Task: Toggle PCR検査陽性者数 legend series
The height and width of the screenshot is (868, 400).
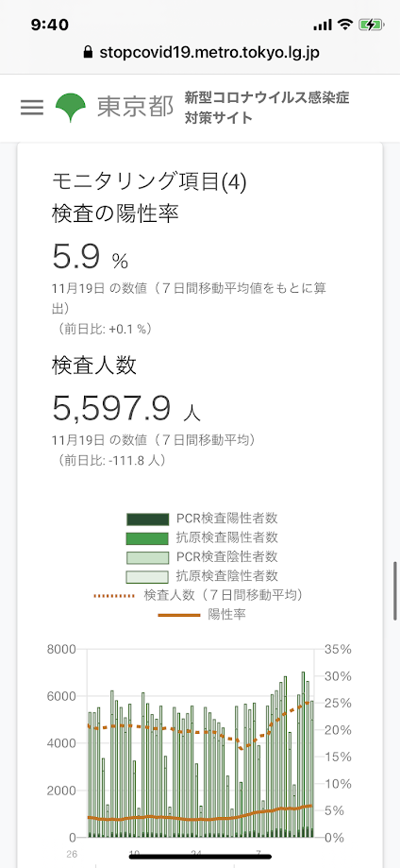Action: (x=203, y=519)
